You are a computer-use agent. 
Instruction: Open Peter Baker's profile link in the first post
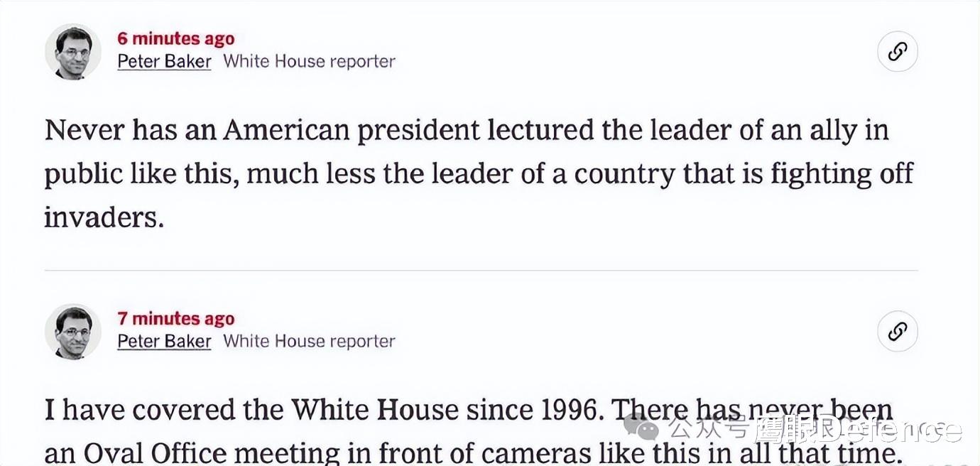click(164, 62)
